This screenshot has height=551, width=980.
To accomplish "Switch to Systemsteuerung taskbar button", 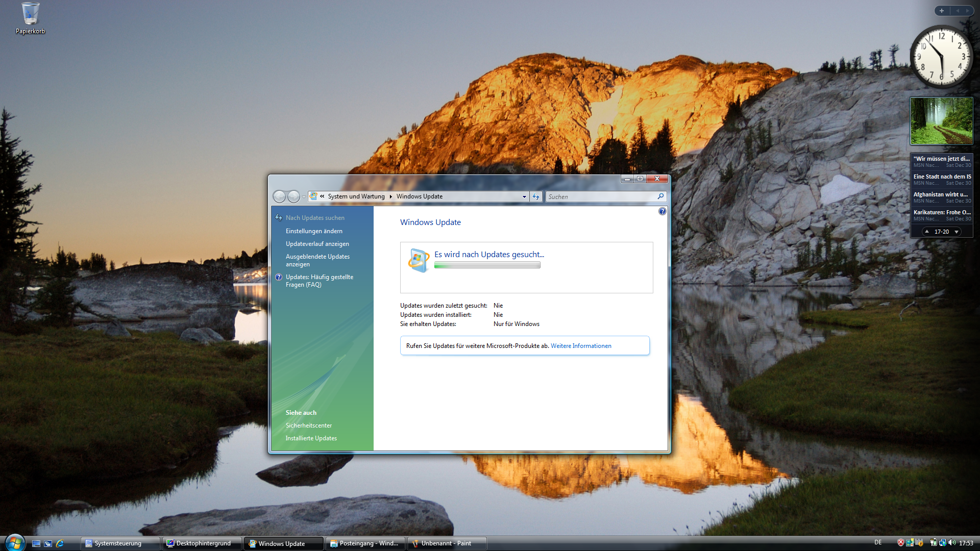I will coord(120,543).
